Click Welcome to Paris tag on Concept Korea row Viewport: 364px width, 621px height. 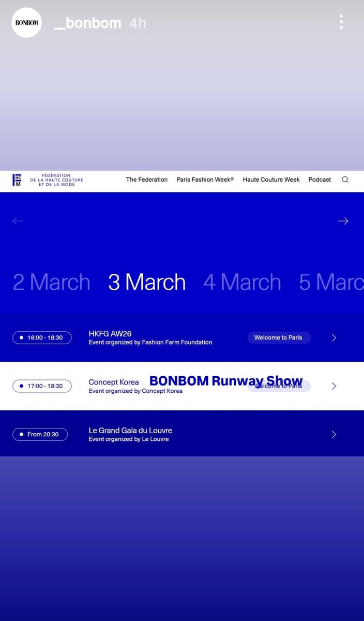click(279, 386)
